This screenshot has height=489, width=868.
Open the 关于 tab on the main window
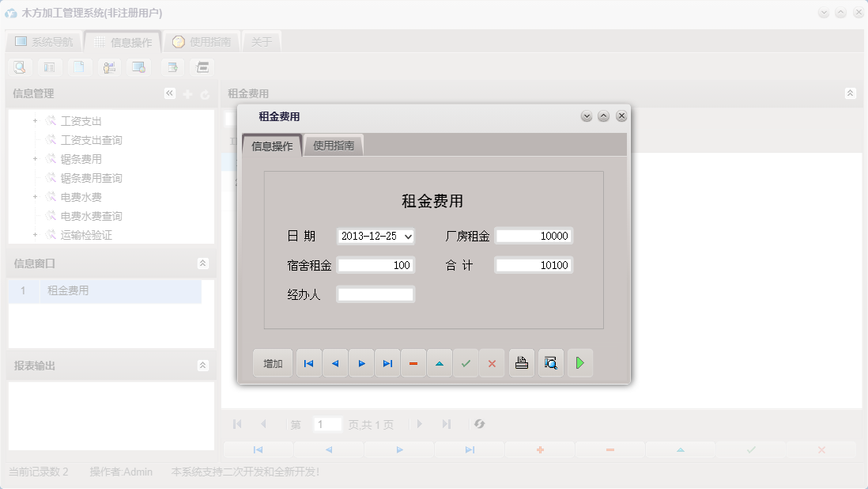(x=262, y=40)
